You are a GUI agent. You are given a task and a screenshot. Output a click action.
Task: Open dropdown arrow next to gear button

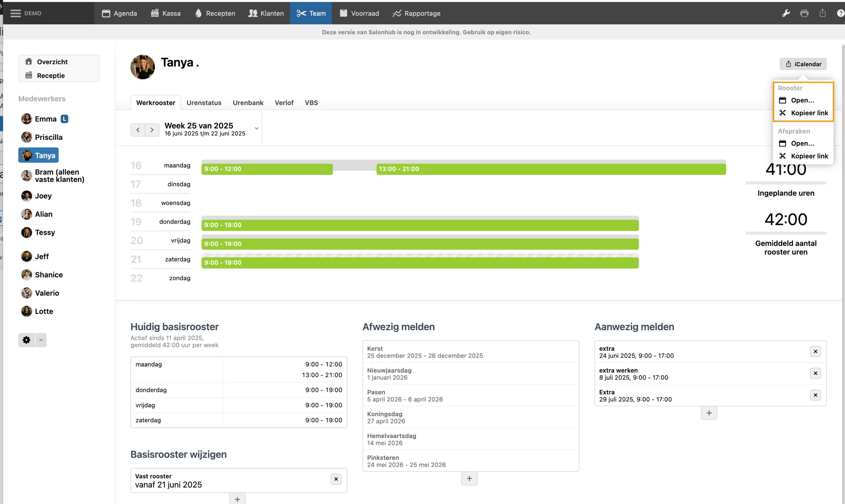[41, 340]
